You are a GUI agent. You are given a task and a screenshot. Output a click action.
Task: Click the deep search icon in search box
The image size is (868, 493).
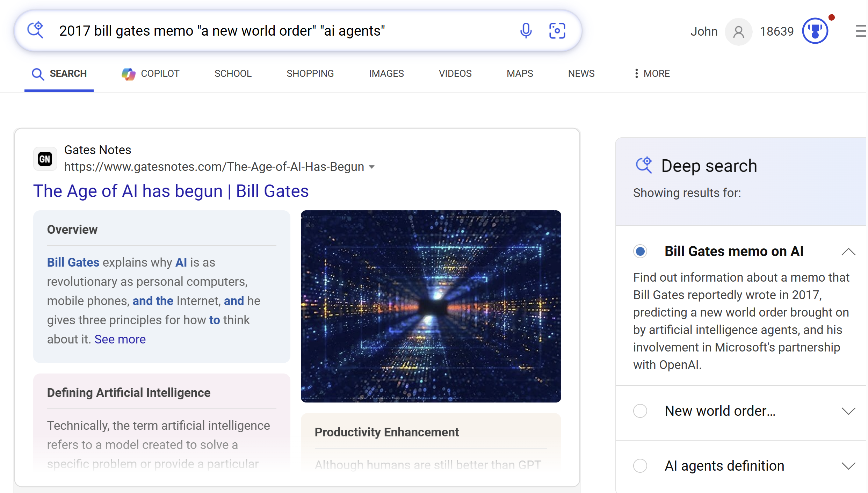pyautogui.click(x=36, y=30)
